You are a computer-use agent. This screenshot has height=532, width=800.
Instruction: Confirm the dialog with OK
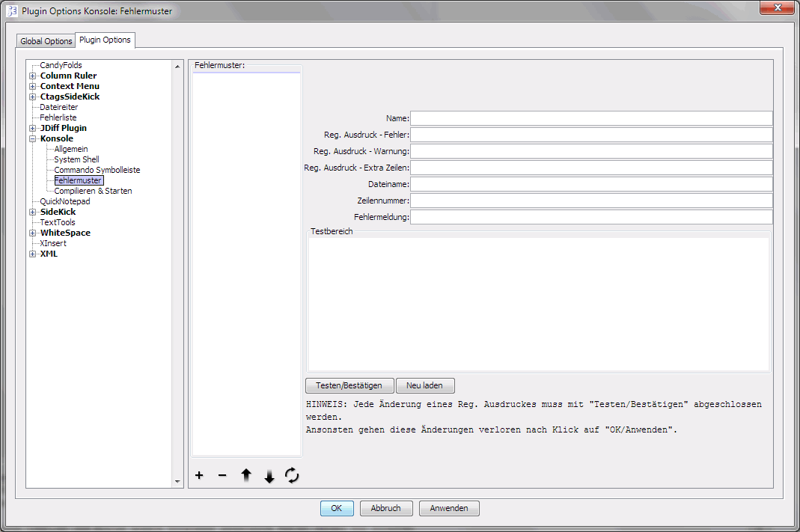point(337,508)
